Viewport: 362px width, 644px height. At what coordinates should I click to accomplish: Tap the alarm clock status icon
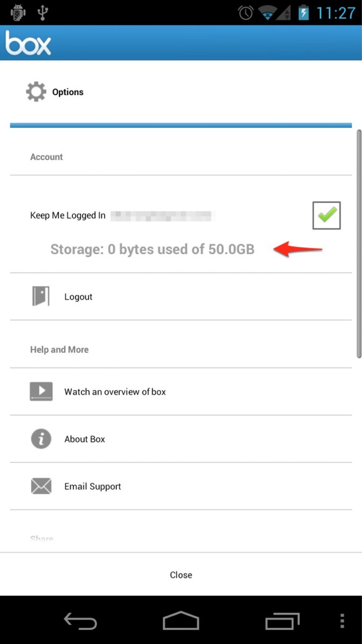[246, 13]
